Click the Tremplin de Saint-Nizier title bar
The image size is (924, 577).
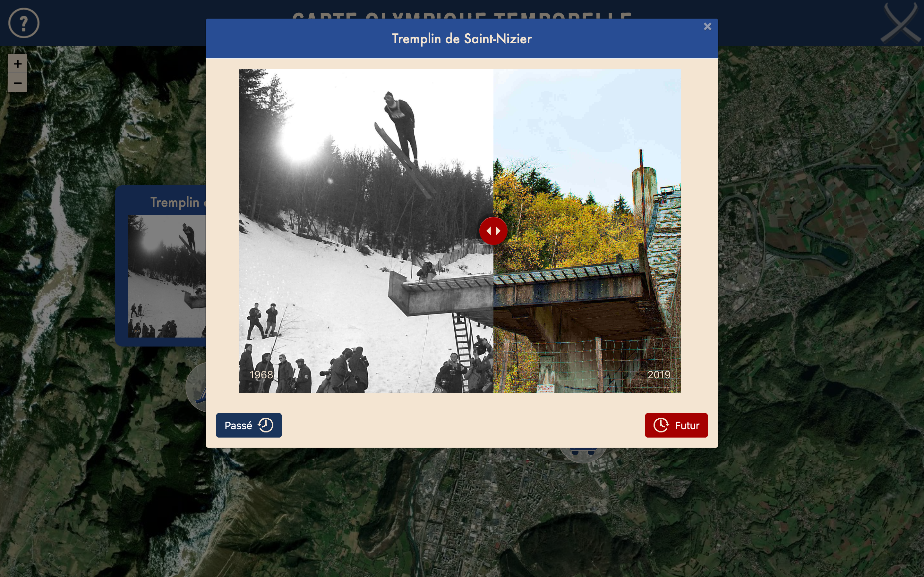(x=462, y=38)
